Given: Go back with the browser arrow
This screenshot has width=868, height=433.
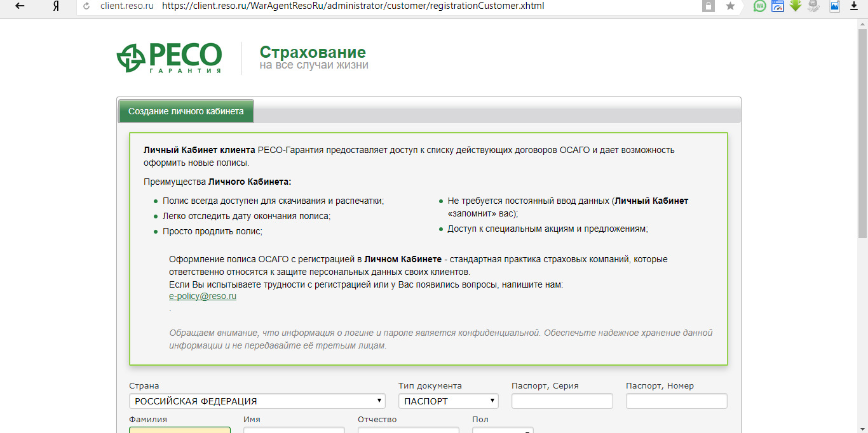Looking at the screenshot, I should 20,6.
